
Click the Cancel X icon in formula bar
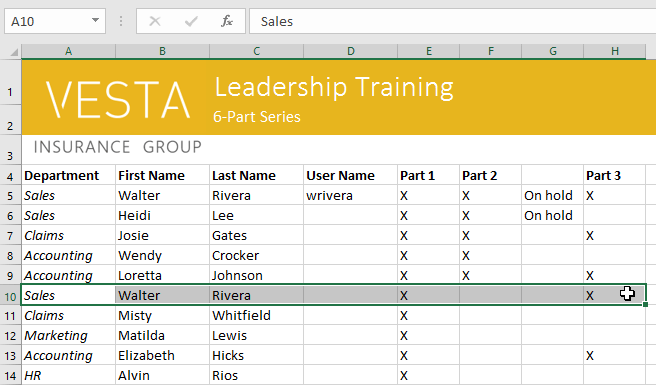pos(155,21)
